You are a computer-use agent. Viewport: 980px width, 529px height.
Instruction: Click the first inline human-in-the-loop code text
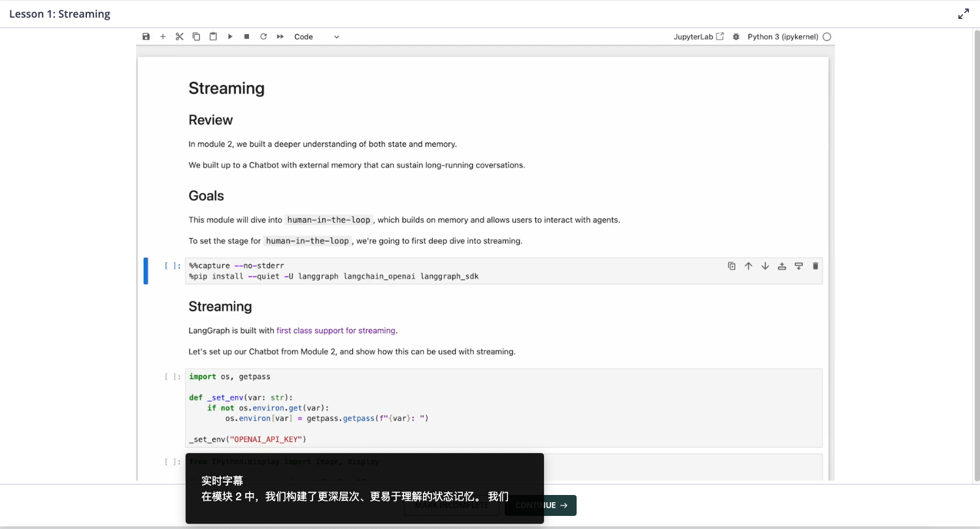tap(329, 220)
